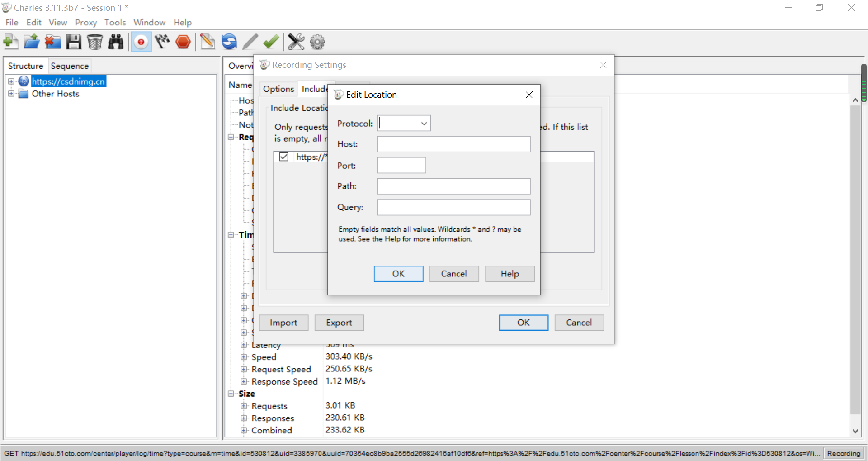
Task: Click the Export button
Action: pos(339,323)
